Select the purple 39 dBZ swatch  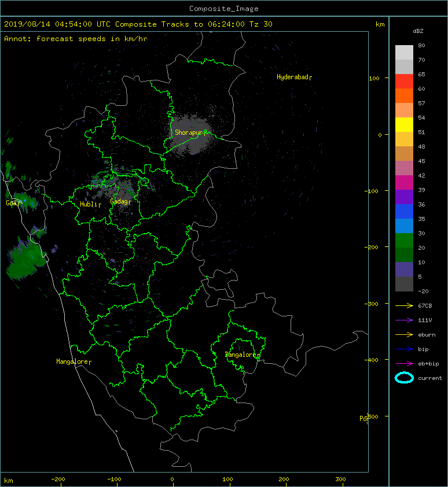404,197
